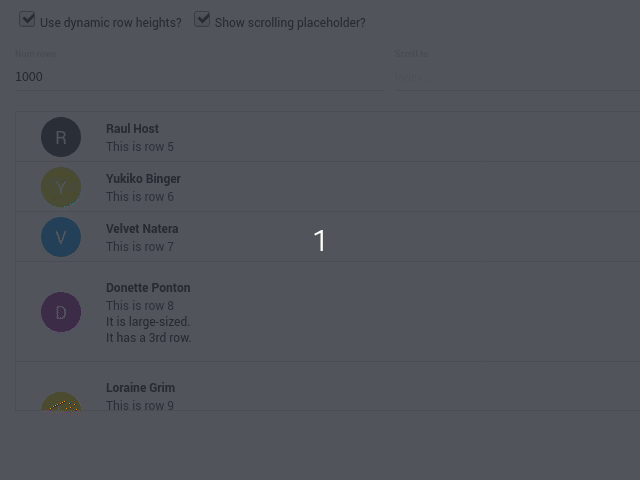This screenshot has height=480, width=640.
Task: Click the "Use dynamic row heights?" label
Action: [x=111, y=22]
